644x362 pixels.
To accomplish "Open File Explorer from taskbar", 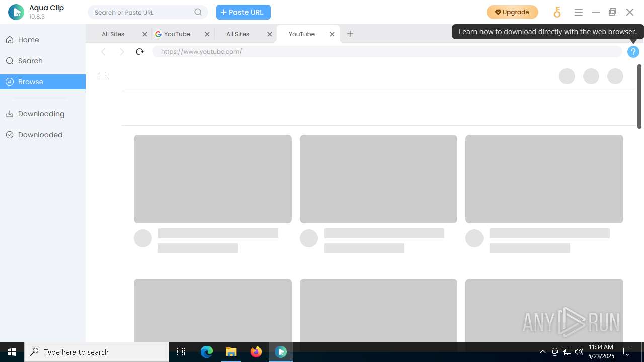I will click(231, 352).
